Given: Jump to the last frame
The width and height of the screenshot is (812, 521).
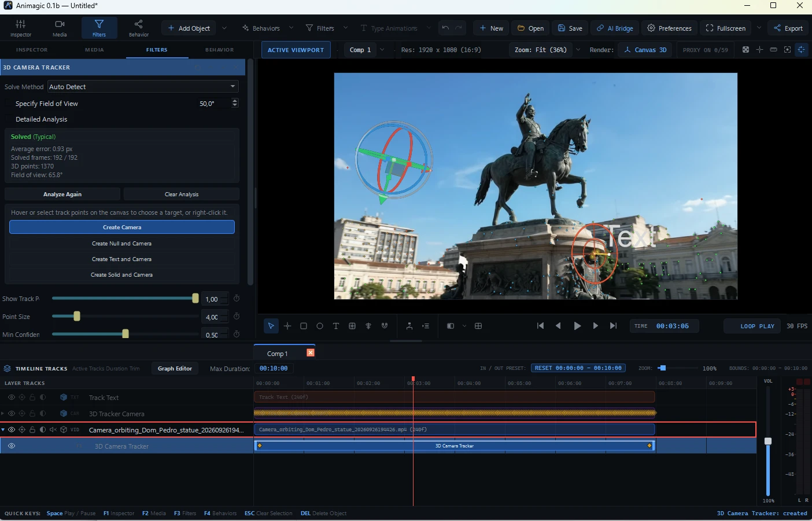Looking at the screenshot, I should tap(613, 326).
